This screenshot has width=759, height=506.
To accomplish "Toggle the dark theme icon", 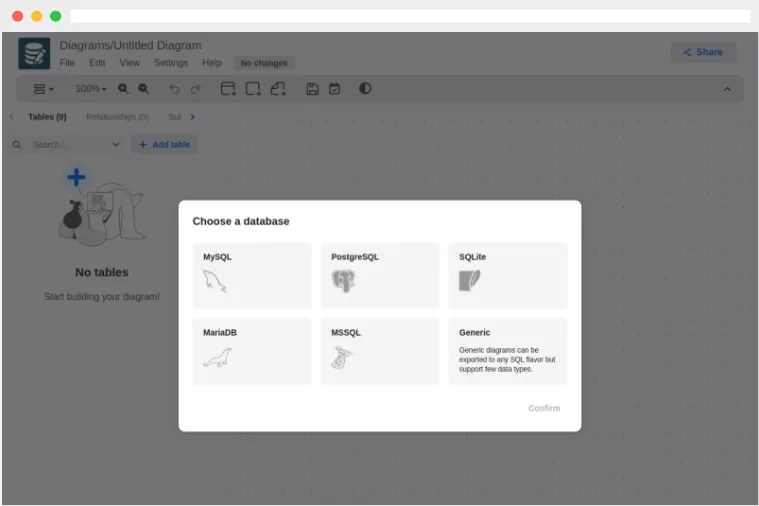I will pos(365,88).
